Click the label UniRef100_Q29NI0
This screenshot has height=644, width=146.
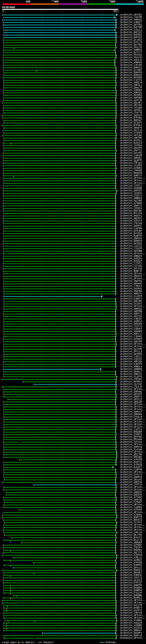tap(131, 560)
